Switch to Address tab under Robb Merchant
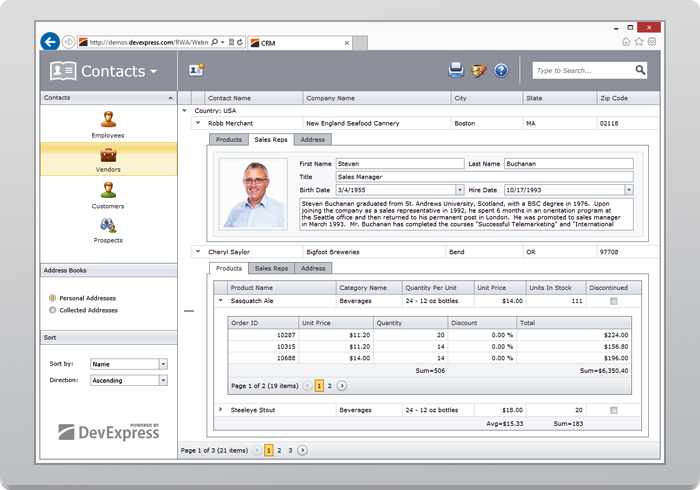The width and height of the screenshot is (700, 490). coord(312,140)
